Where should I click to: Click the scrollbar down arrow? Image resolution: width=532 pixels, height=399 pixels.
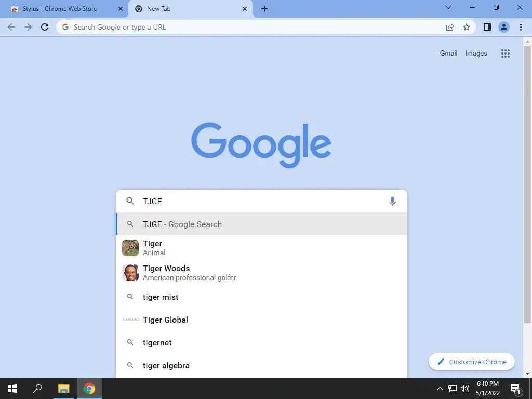(x=528, y=374)
